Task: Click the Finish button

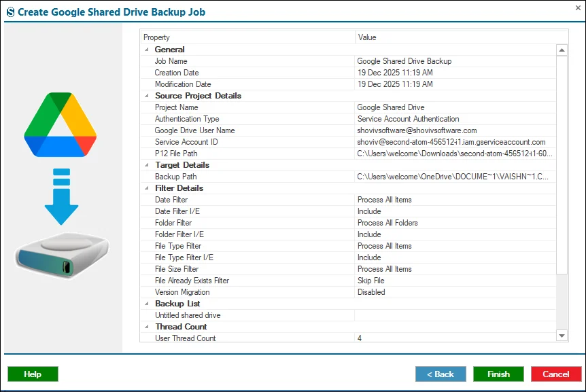Action: [x=498, y=374]
